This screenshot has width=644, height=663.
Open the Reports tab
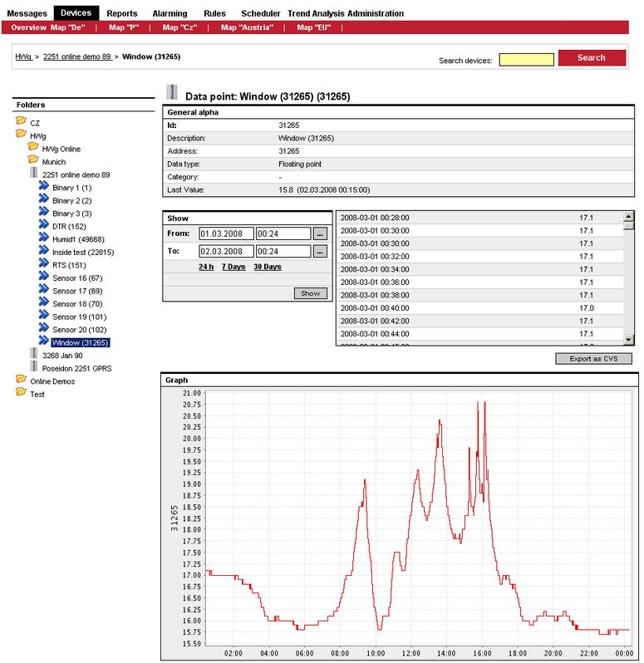(x=122, y=13)
